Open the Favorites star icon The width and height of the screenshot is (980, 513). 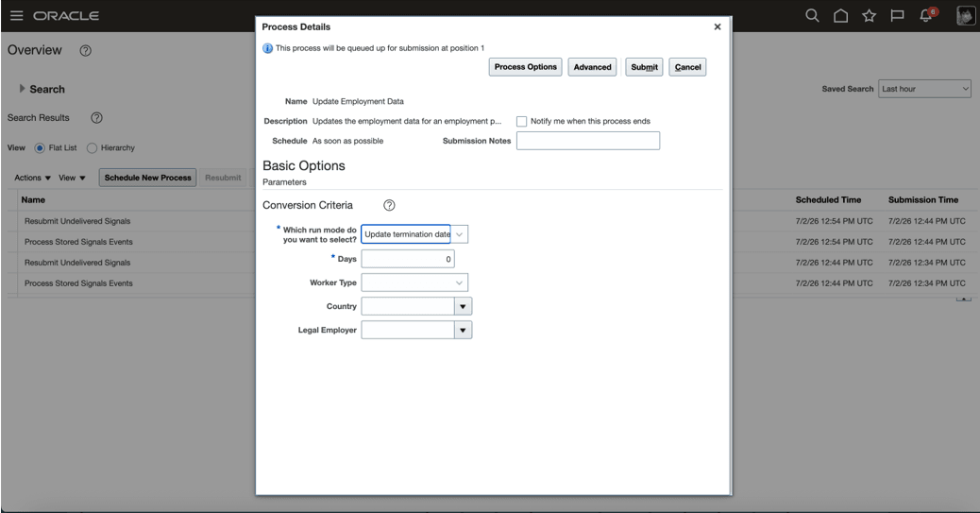tap(869, 16)
